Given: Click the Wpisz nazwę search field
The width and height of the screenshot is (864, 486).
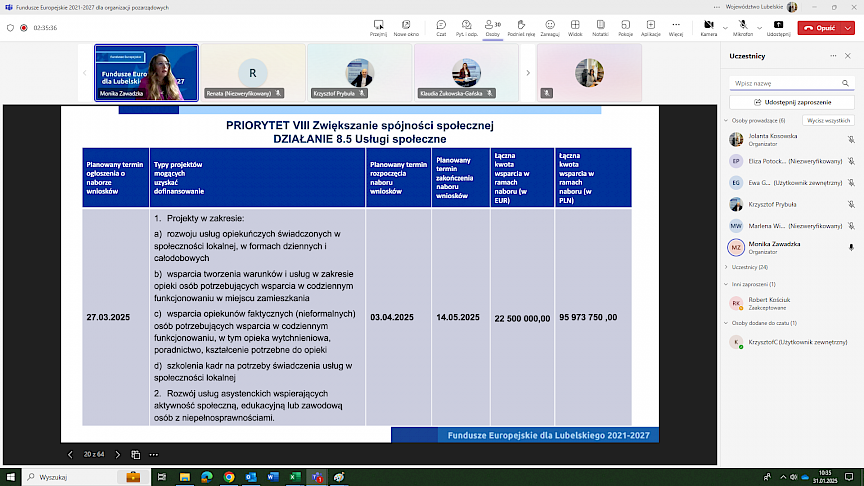Looking at the screenshot, I should pyautogui.click(x=791, y=83).
